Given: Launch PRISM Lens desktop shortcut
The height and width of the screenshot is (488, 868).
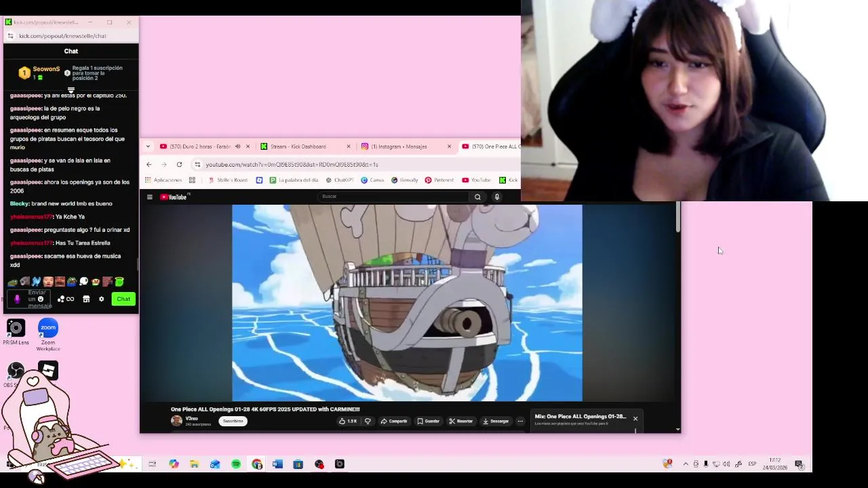Looking at the screenshot, I should 16,332.
